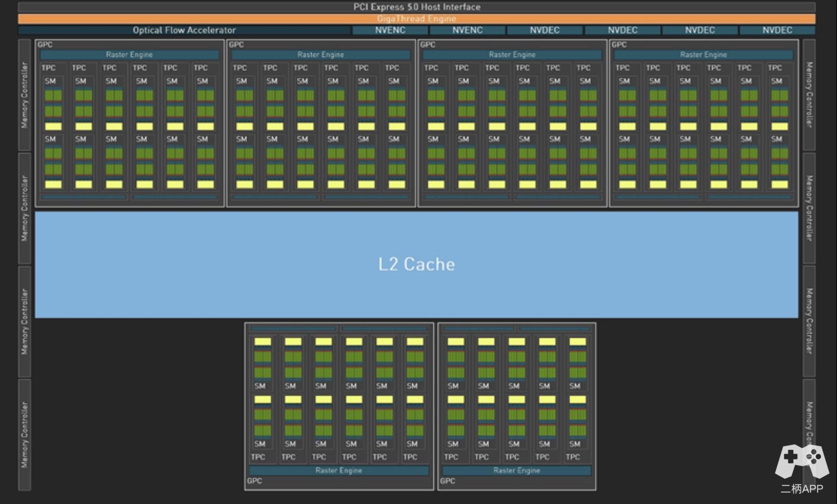This screenshot has height=504, width=837.
Task: Click Raster Engine in the top-right GPC
Action: (x=703, y=55)
